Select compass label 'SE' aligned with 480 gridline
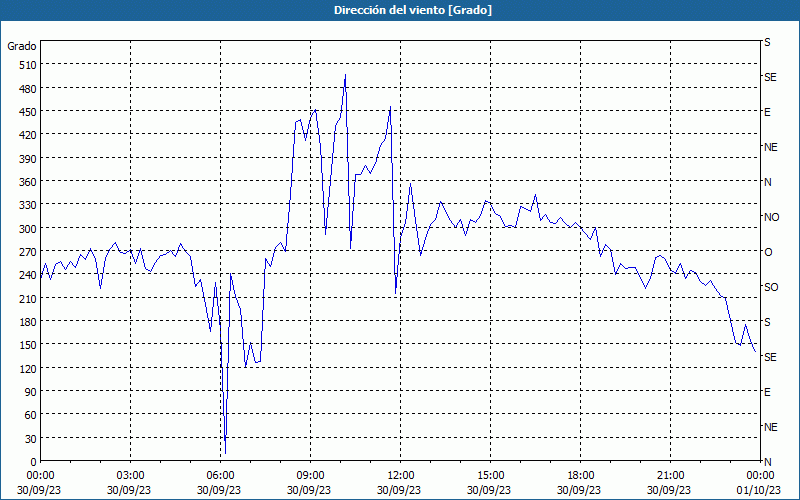Viewport: 800px width, 500px height. [x=770, y=77]
